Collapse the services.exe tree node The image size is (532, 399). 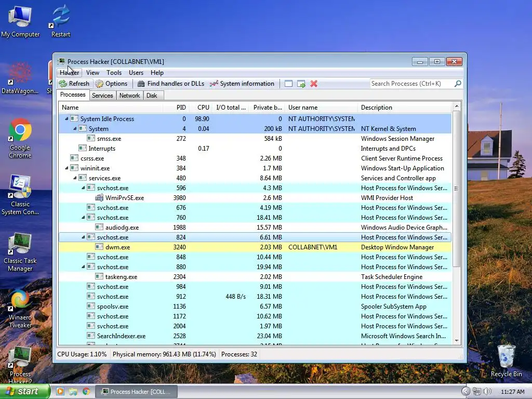pyautogui.click(x=75, y=178)
